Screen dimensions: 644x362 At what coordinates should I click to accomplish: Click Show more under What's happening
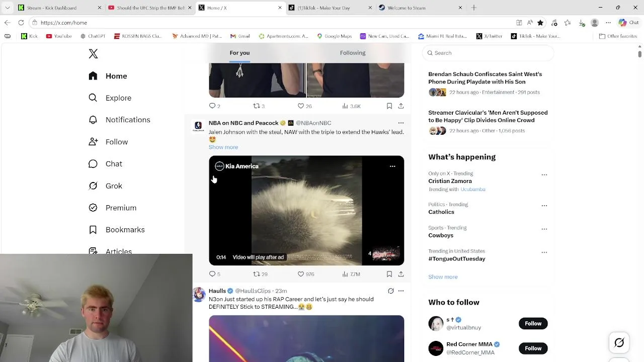click(443, 277)
